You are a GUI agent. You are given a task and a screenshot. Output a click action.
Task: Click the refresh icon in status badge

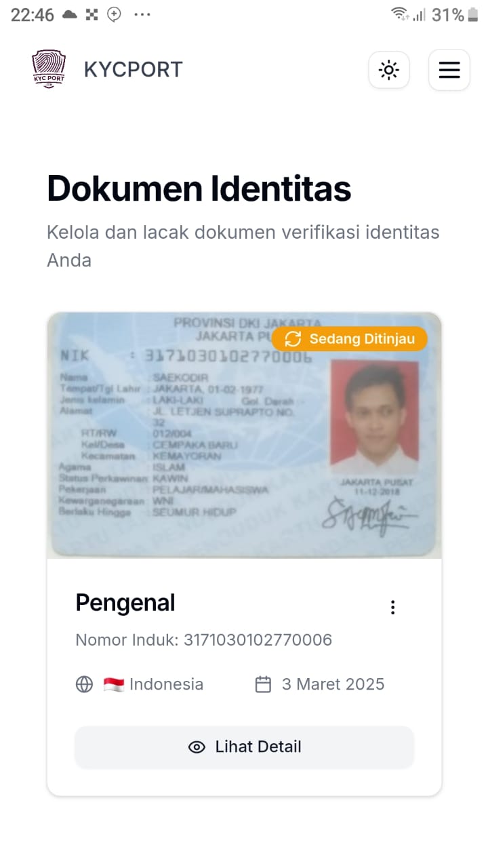293,339
